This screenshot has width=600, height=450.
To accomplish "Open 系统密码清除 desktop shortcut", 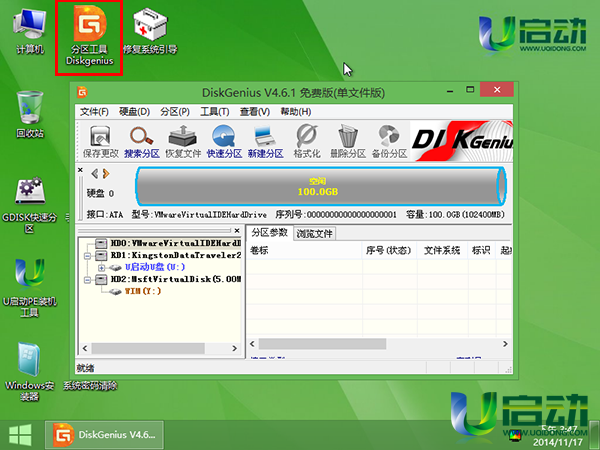I will [x=90, y=386].
